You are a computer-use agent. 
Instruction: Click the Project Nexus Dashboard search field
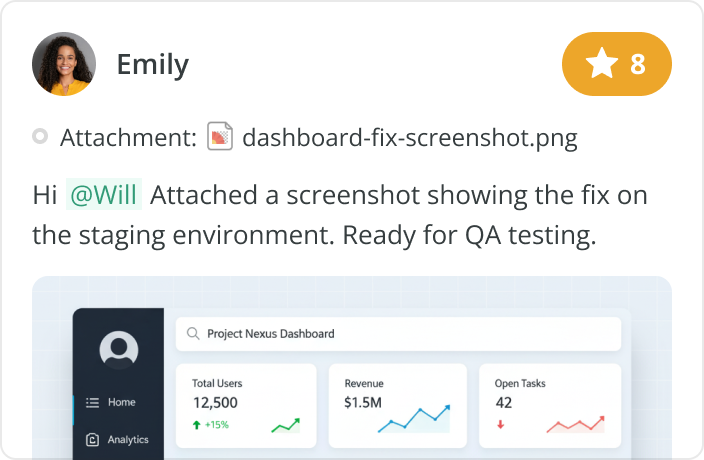pyautogui.click(x=398, y=334)
